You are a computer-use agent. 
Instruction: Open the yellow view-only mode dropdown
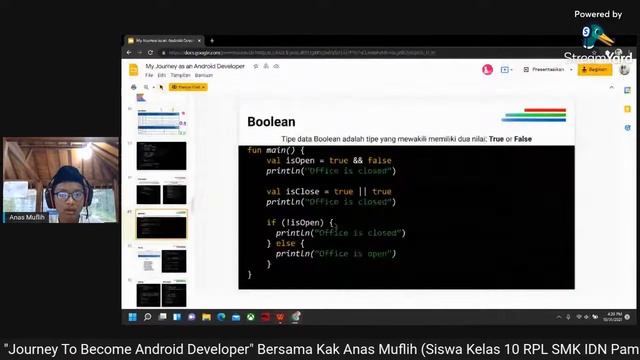188,87
